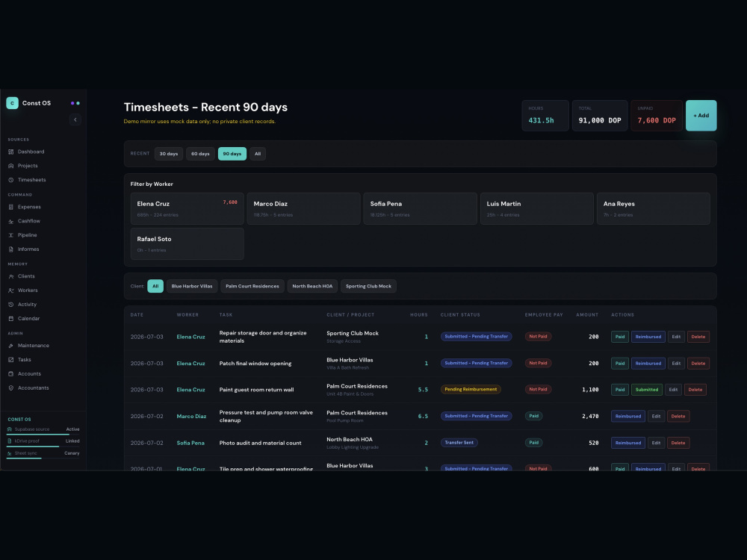Edit the Pressure test pump room entry
The width and height of the screenshot is (747, 560).
pos(656,416)
